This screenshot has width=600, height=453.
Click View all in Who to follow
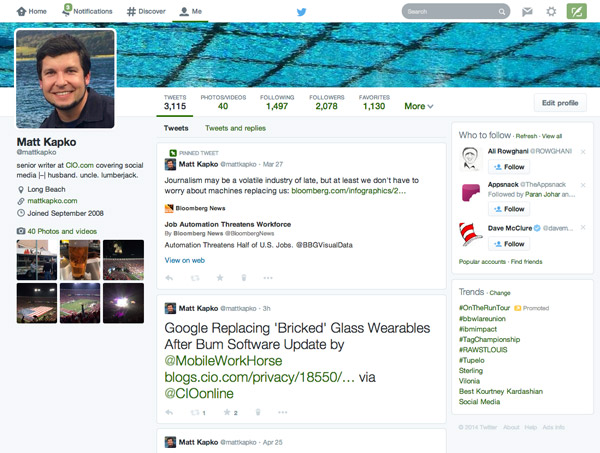coord(552,136)
